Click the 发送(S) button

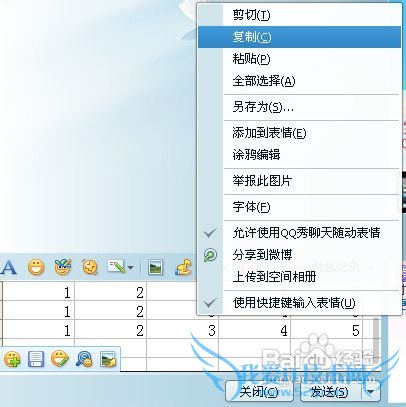(330, 392)
